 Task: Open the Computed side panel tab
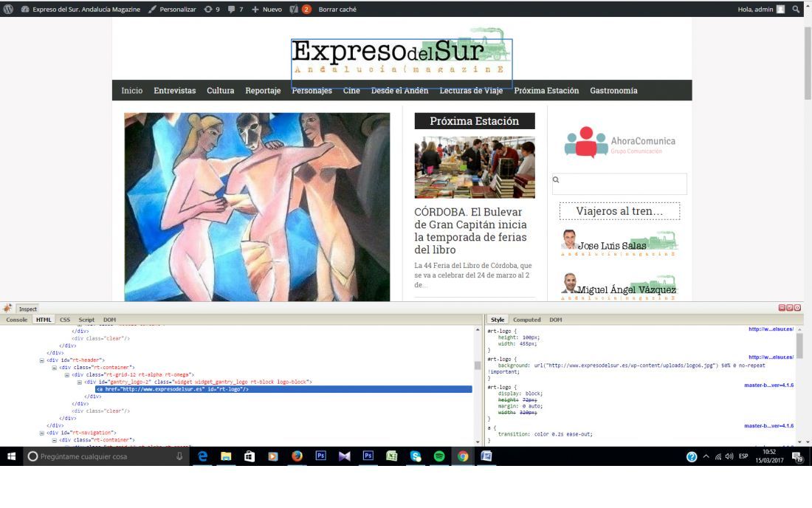click(526, 320)
